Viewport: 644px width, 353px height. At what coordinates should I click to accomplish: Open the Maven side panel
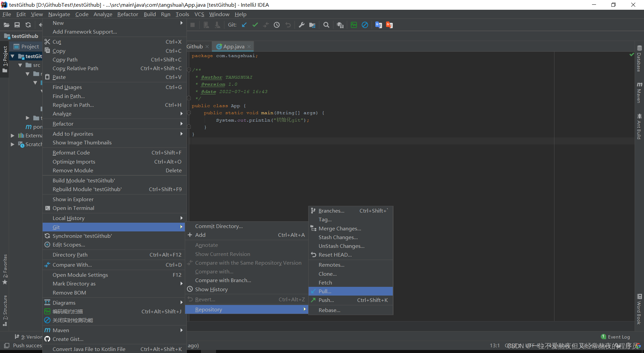pyautogui.click(x=639, y=92)
